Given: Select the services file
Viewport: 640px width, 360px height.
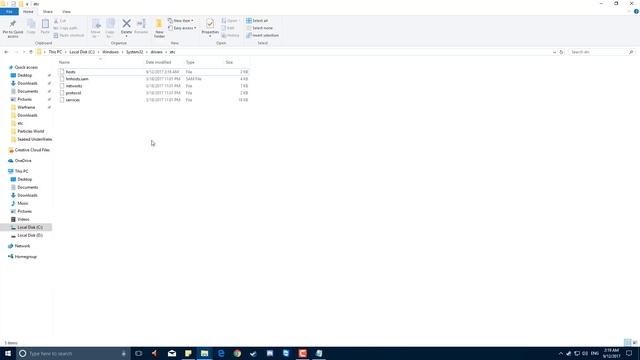Looking at the screenshot, I should point(153,100).
